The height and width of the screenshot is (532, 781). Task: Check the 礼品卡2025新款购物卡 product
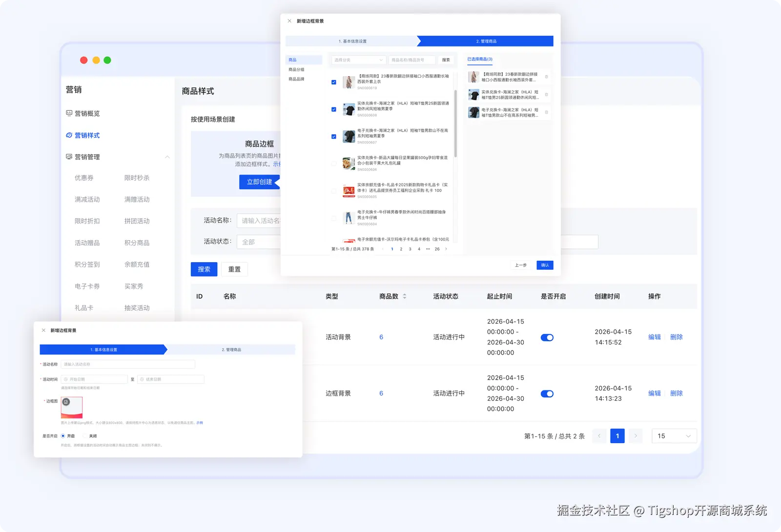[x=334, y=191]
